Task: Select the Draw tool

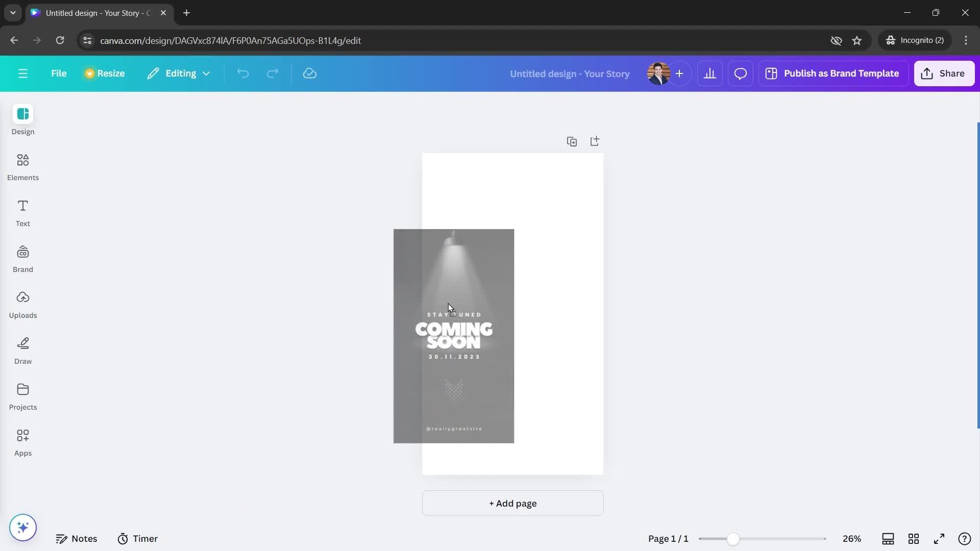Action: (22, 350)
